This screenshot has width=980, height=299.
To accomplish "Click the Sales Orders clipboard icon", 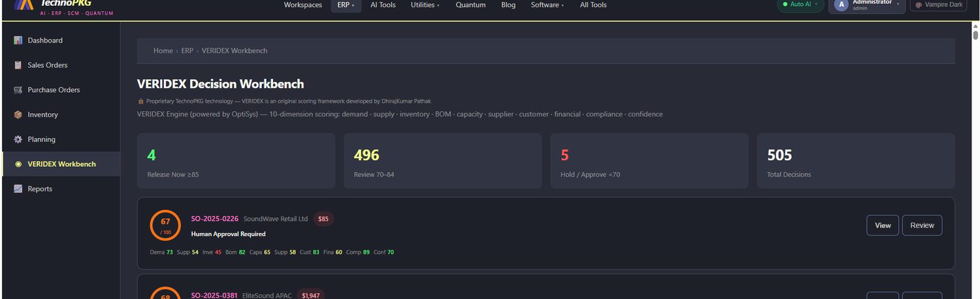I will pos(18,65).
